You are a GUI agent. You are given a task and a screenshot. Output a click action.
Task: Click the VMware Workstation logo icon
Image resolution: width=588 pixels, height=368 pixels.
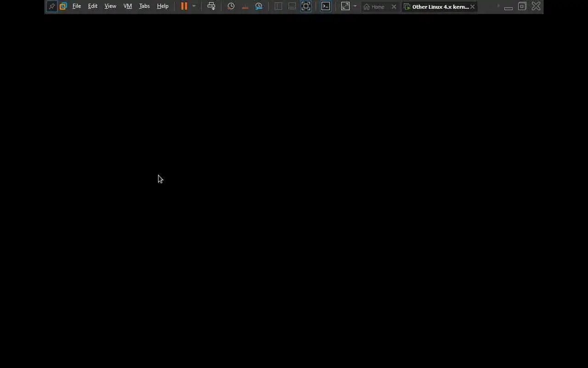(63, 6)
